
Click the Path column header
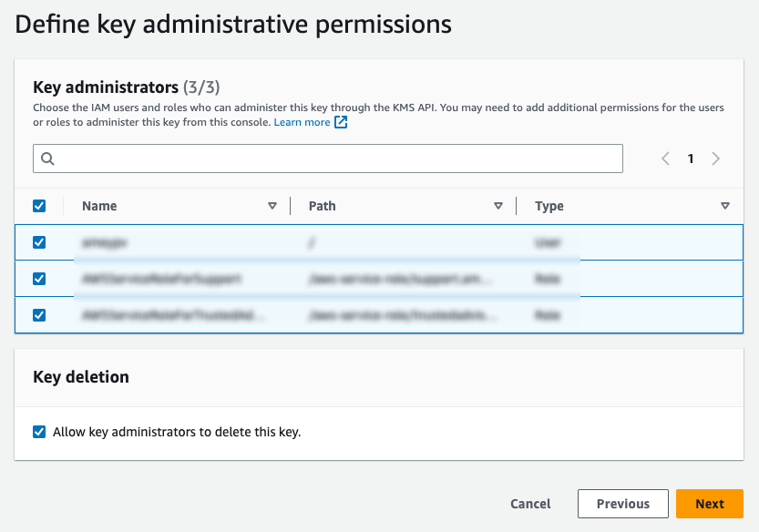(x=323, y=206)
